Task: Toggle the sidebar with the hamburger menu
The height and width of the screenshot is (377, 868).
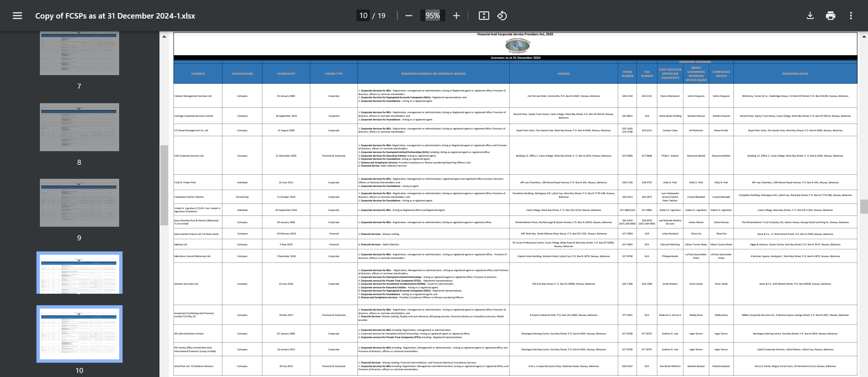Action: coord(17,16)
